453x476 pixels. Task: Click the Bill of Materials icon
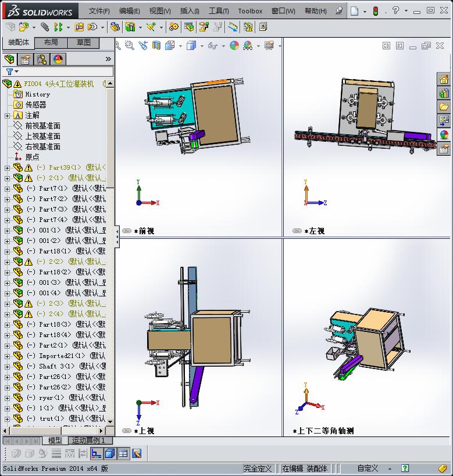(x=189, y=27)
